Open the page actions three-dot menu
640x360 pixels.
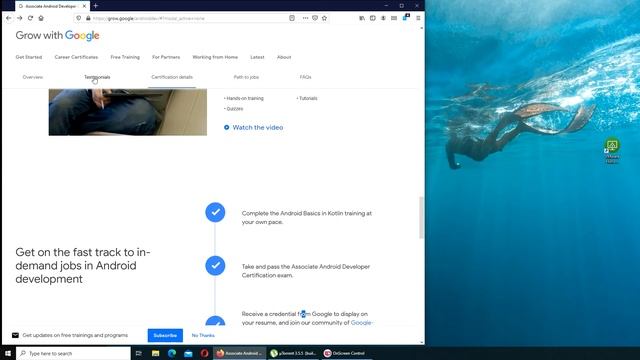tap(305, 18)
